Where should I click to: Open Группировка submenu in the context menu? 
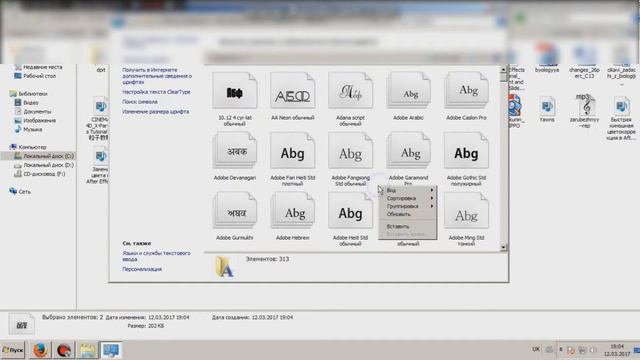click(408, 206)
